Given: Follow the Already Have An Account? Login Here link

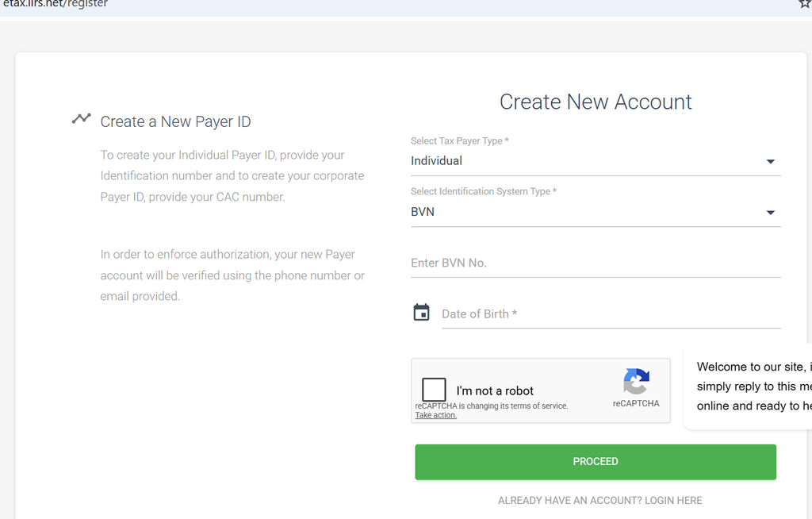Looking at the screenshot, I should coord(599,500).
